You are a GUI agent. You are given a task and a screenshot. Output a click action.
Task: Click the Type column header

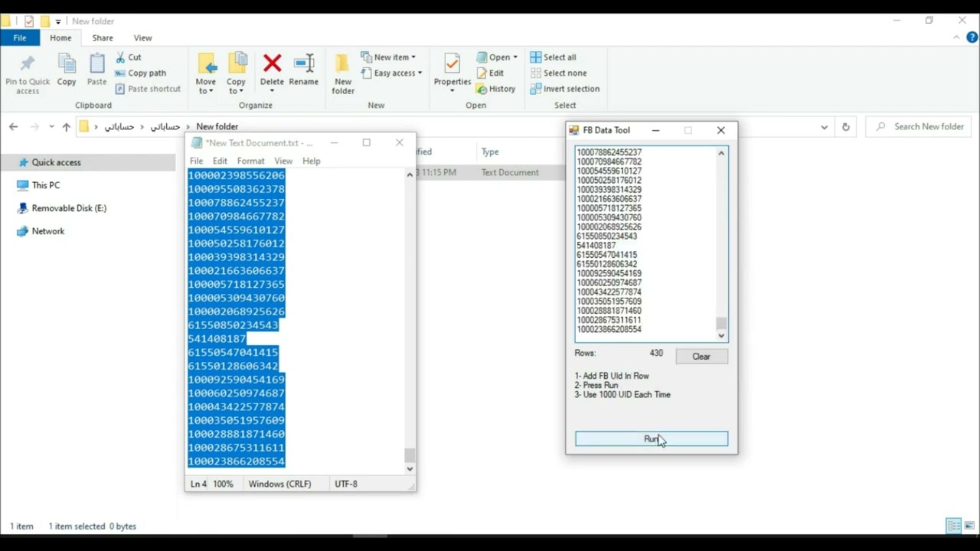(490, 152)
